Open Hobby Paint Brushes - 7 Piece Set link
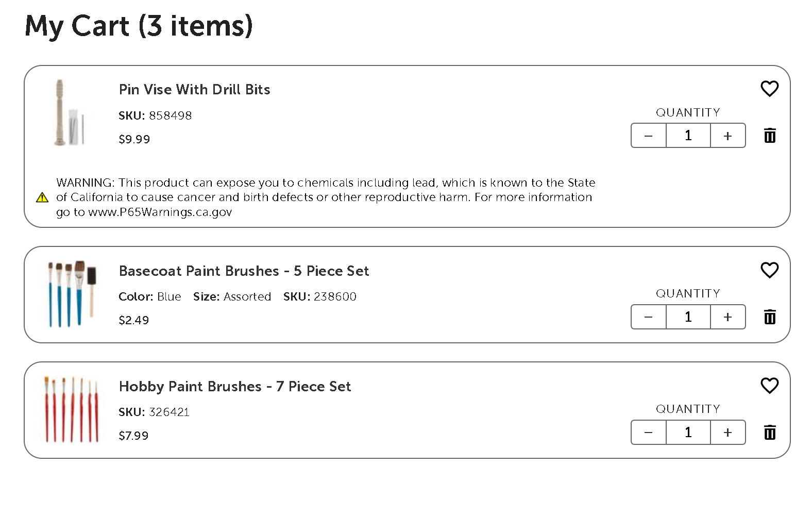 [235, 387]
